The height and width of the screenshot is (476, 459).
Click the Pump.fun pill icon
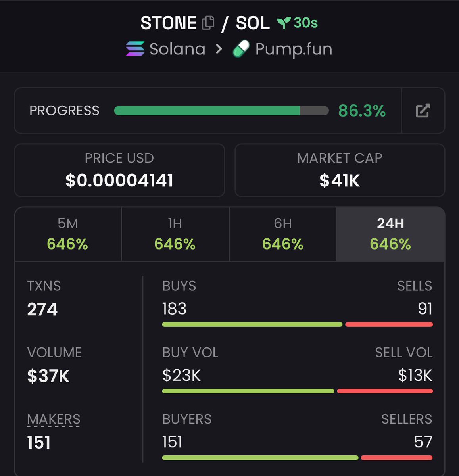point(241,49)
